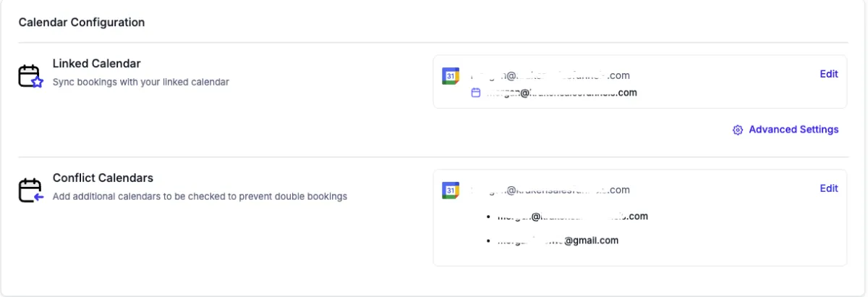
Task: Click the Linked Calendar account email header
Action: point(550,75)
